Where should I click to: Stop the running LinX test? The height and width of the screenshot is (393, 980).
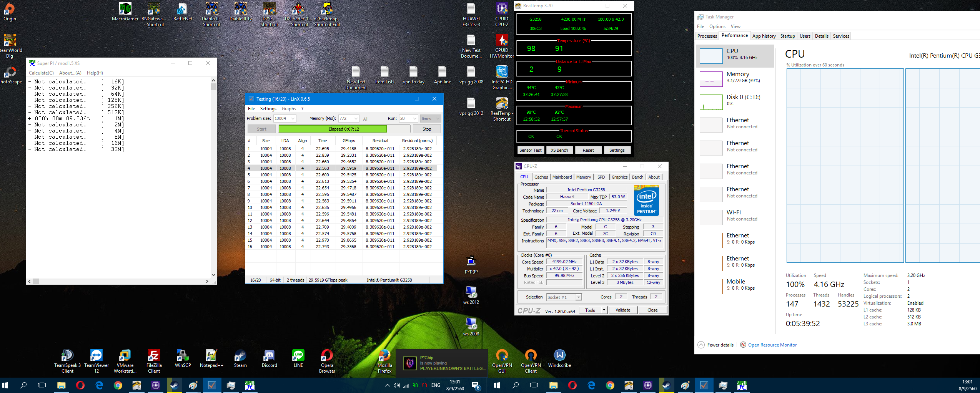(x=426, y=129)
